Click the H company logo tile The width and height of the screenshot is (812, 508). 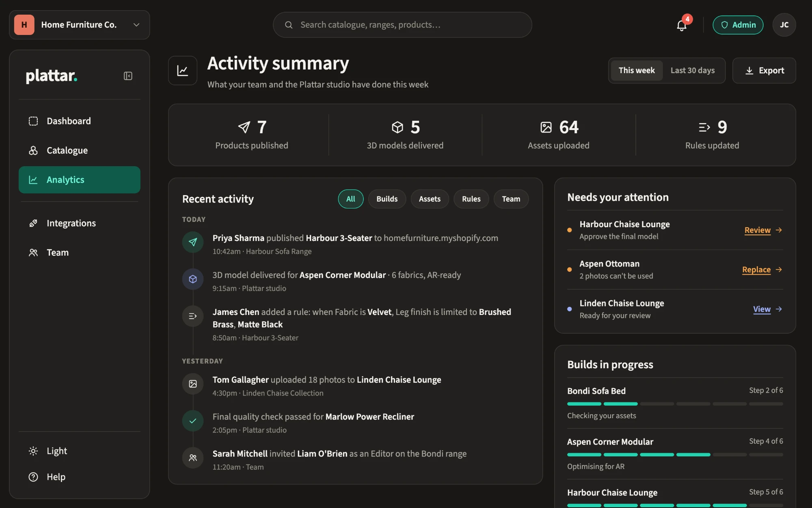(x=24, y=25)
